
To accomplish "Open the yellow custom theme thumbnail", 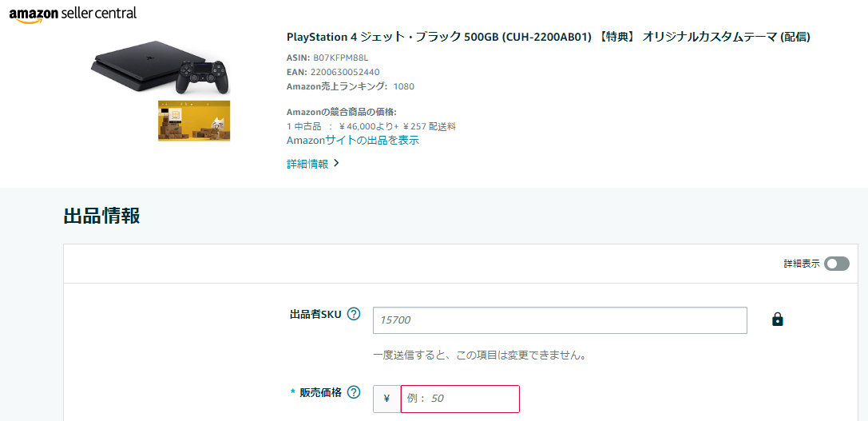I will pos(194,121).
